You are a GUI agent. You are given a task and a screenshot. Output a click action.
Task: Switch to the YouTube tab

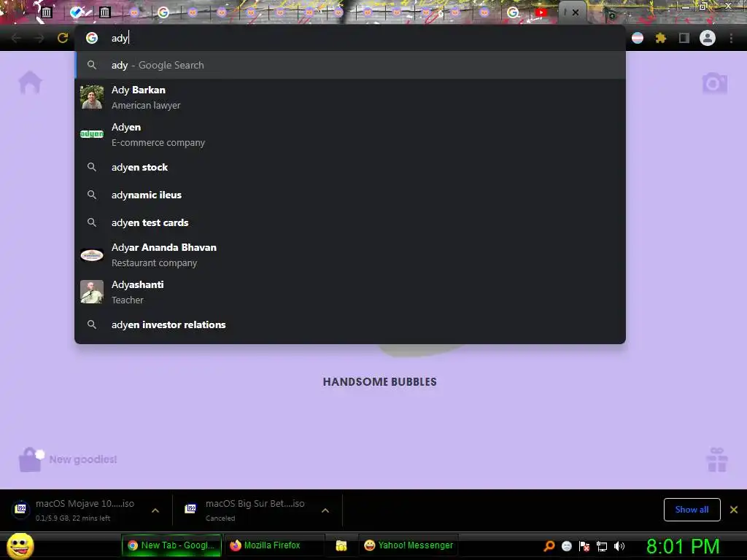[x=541, y=12]
